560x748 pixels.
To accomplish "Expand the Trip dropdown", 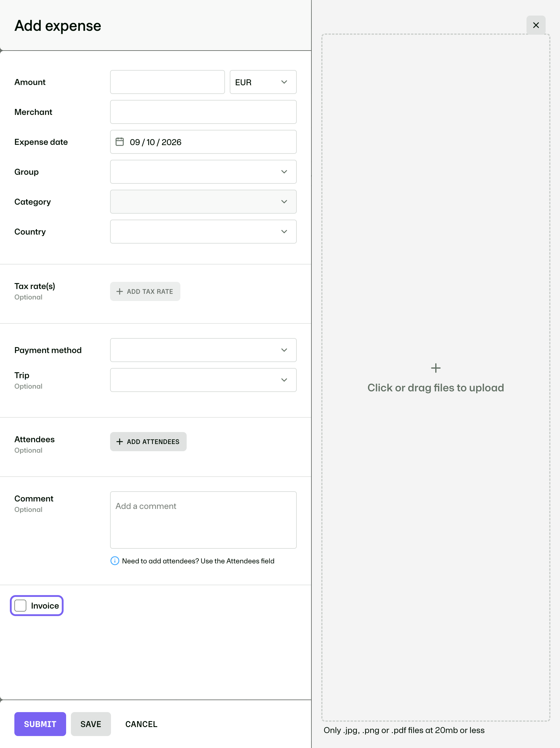I will pos(203,380).
